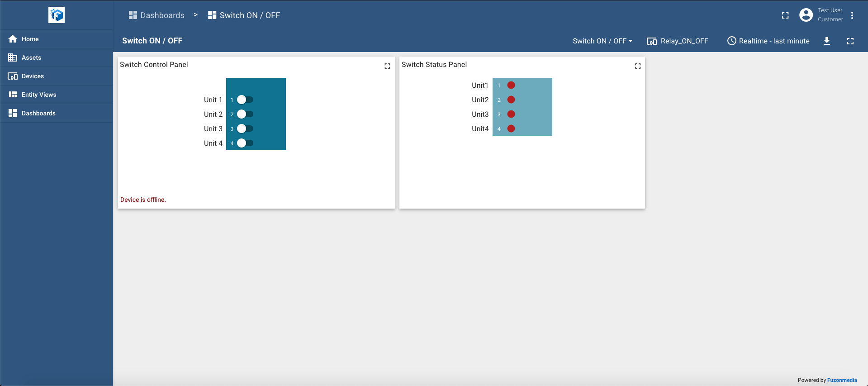Toggle the Unit 2 switch
Viewport: 868px width, 386px height.
pyautogui.click(x=245, y=114)
